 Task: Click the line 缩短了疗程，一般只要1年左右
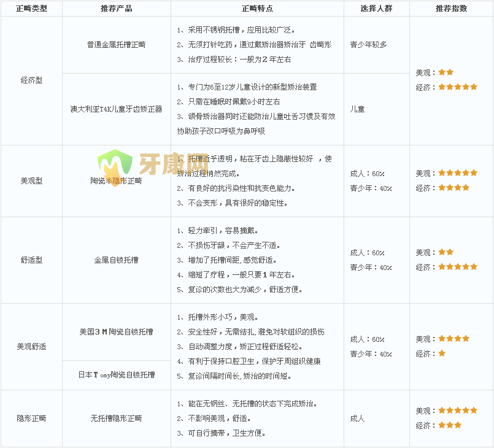click(x=236, y=275)
